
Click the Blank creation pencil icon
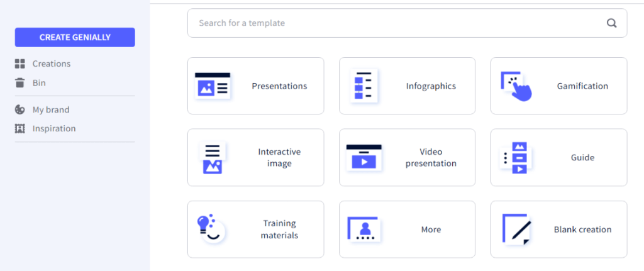[517, 230]
